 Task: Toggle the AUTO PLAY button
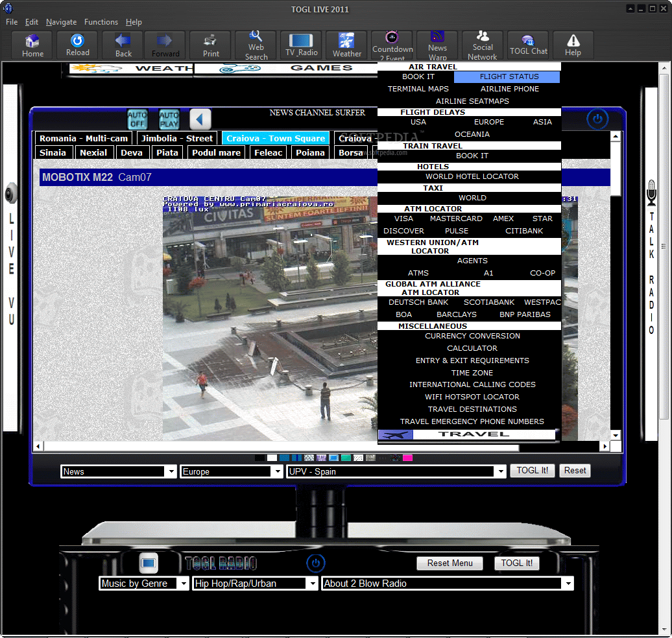pos(169,119)
